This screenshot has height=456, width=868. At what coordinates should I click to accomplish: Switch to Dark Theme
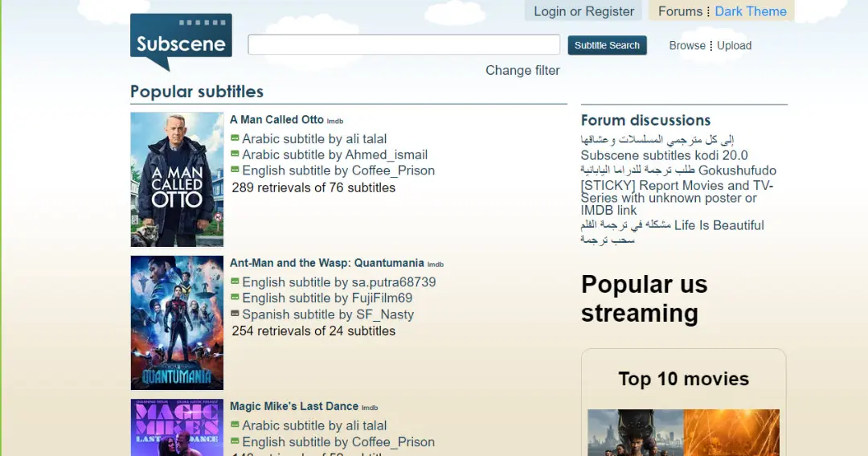(751, 11)
